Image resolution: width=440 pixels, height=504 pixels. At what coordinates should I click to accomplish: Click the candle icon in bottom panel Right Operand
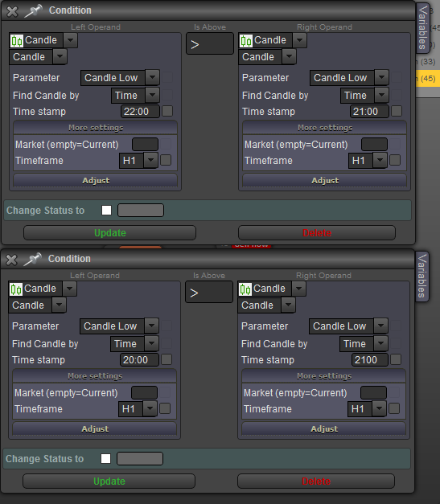pyautogui.click(x=245, y=289)
